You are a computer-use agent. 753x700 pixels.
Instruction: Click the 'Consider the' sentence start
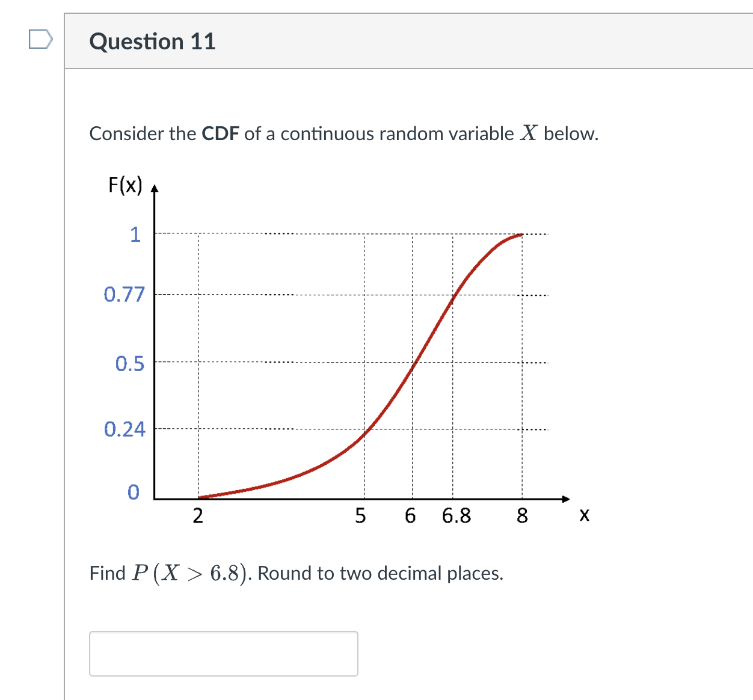143,134
